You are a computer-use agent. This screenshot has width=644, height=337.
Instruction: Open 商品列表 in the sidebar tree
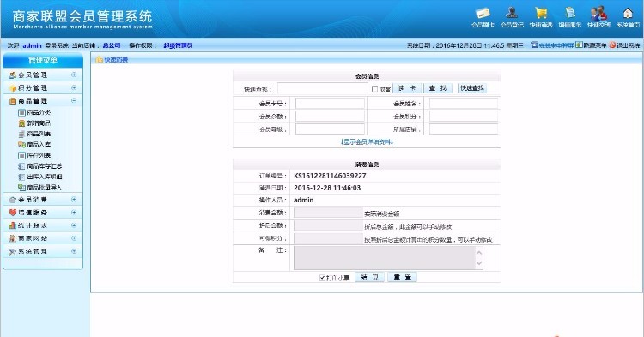[x=39, y=134]
